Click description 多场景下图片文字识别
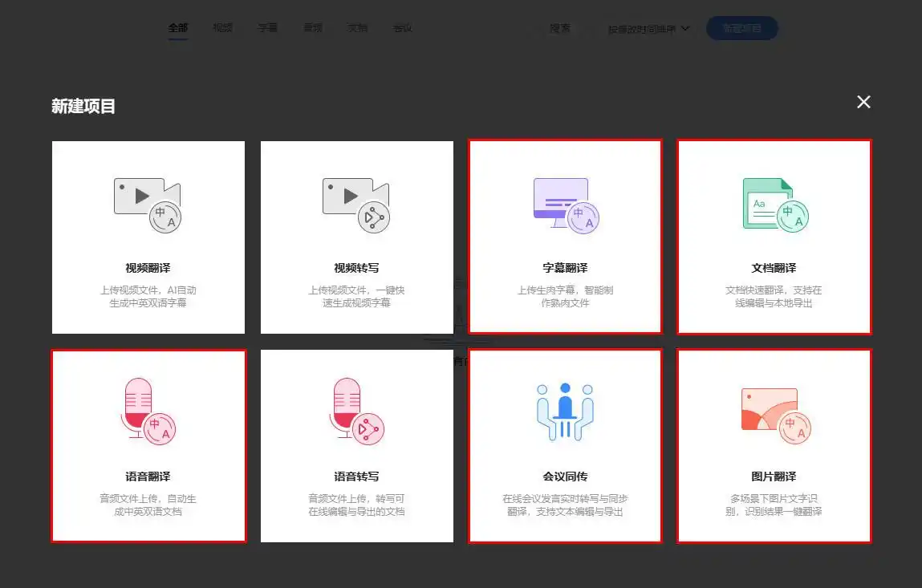922x588 pixels. (x=774, y=505)
